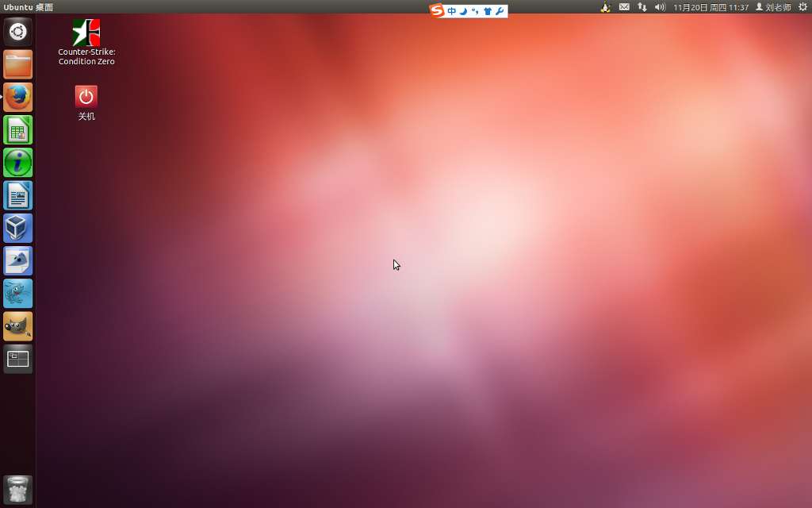This screenshot has height=508, width=812.
Task: Toggle Sogou punctuation mode
Action: pyautogui.click(x=475, y=11)
